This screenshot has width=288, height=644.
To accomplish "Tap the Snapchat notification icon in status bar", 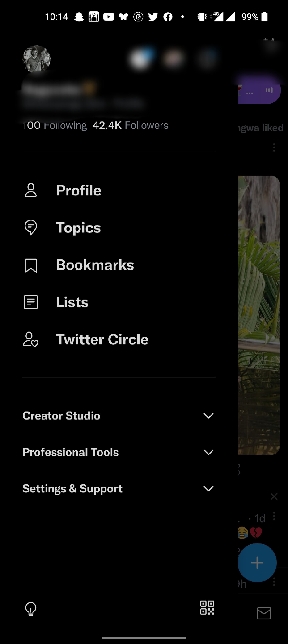I will (79, 17).
